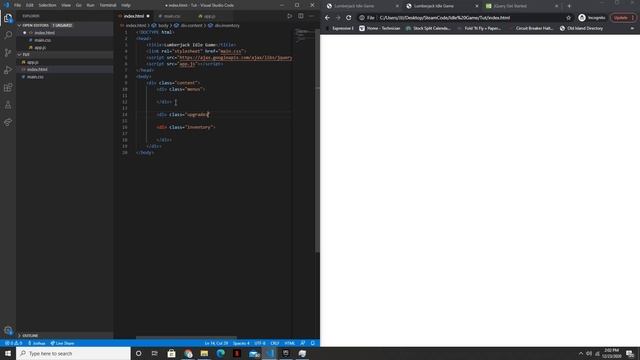
Task: Switch to the main.css editor tab
Action: pos(173,16)
